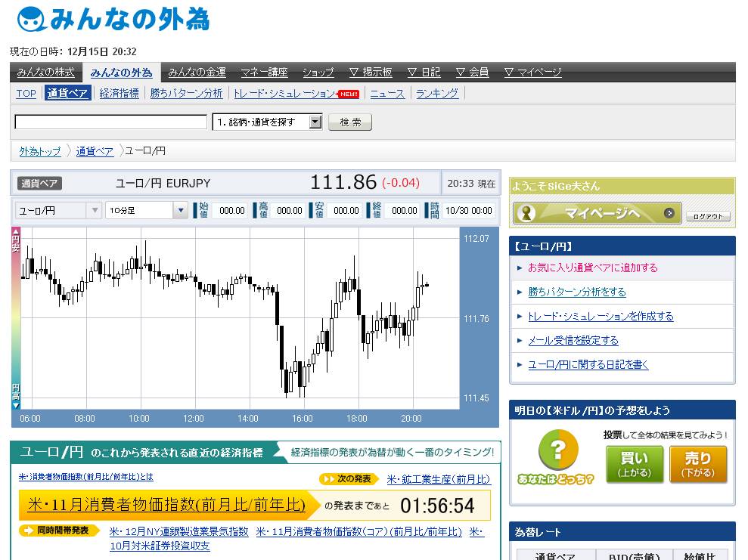Open the ユーロ/円 currency pair dropdown
The height and width of the screenshot is (560, 748).
(57, 210)
